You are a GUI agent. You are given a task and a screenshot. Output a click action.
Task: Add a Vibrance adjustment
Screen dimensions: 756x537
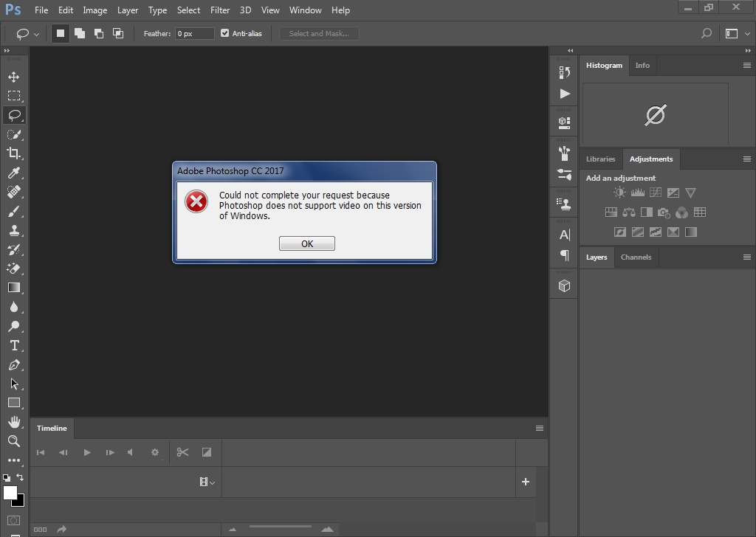click(690, 193)
